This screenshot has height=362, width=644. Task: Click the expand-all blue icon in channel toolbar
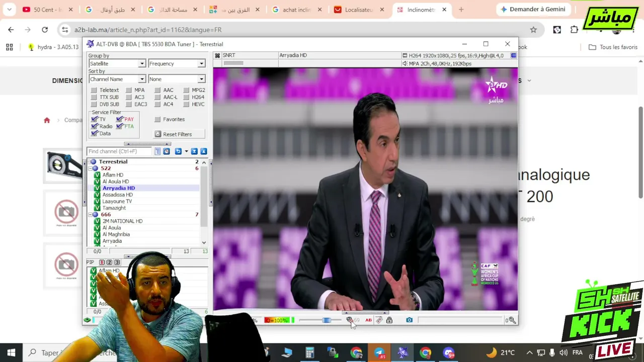click(x=194, y=151)
